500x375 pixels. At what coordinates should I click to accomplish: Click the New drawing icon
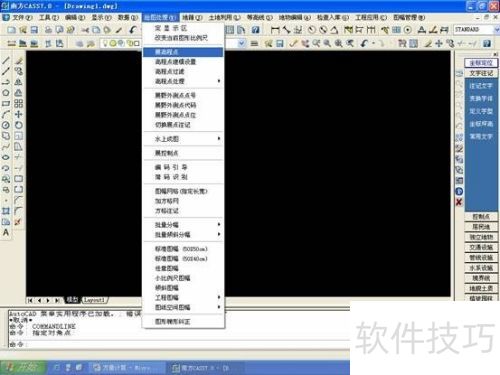click(12, 30)
